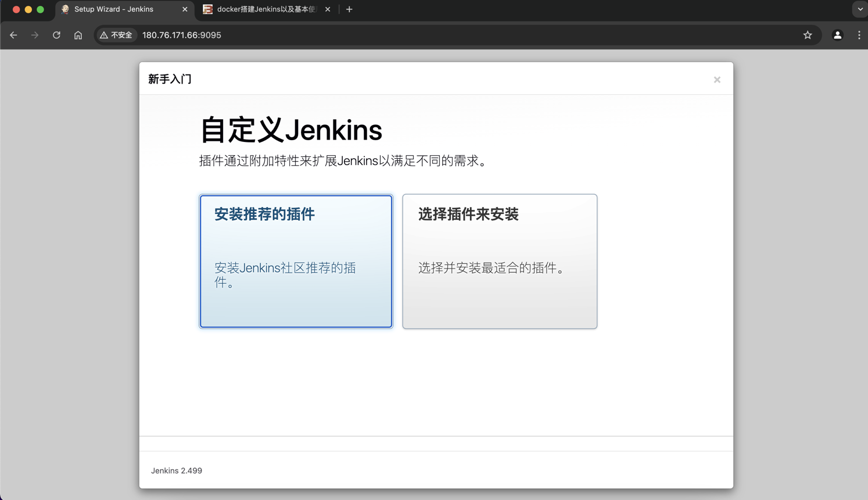Switch to the docker搭建Jenkins tab

pyautogui.click(x=266, y=9)
